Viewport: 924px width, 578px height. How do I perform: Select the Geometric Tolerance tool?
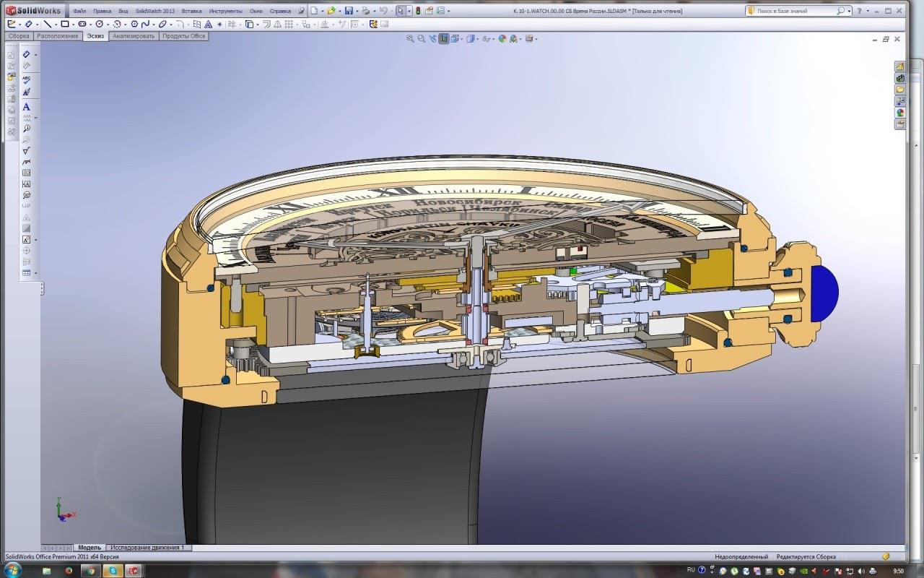coord(27,173)
